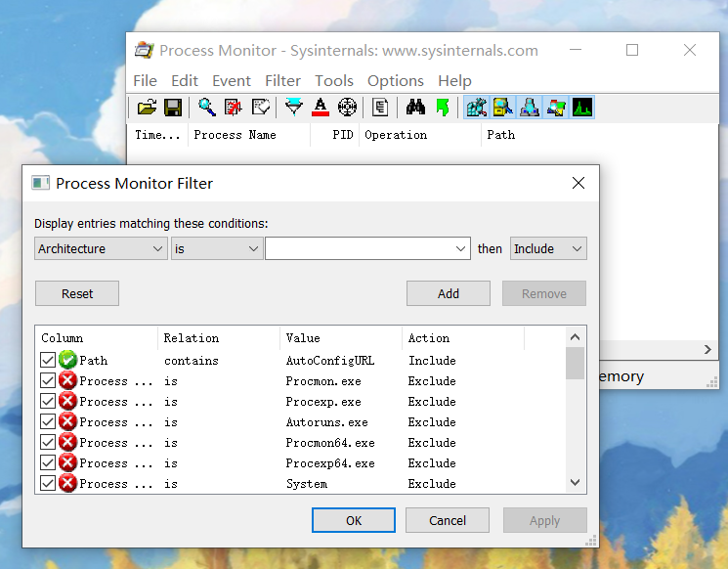Open the Tools menu
The image size is (728, 569).
pyautogui.click(x=334, y=81)
